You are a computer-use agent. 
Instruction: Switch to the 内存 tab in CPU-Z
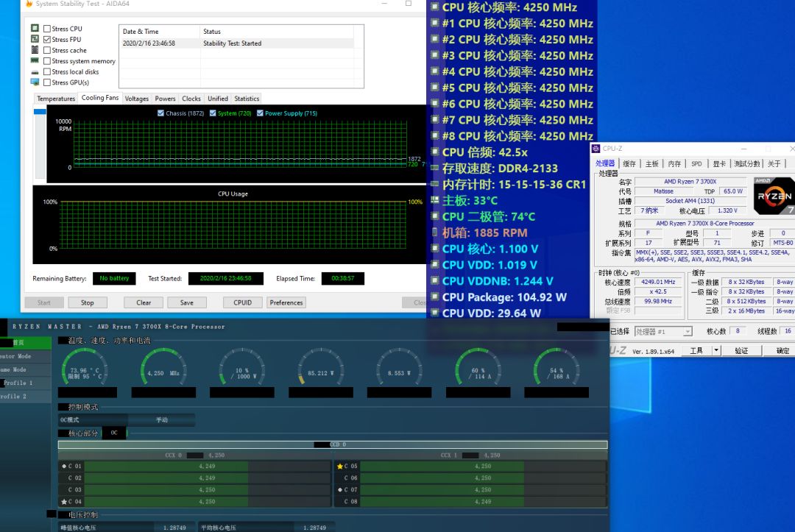pos(674,163)
